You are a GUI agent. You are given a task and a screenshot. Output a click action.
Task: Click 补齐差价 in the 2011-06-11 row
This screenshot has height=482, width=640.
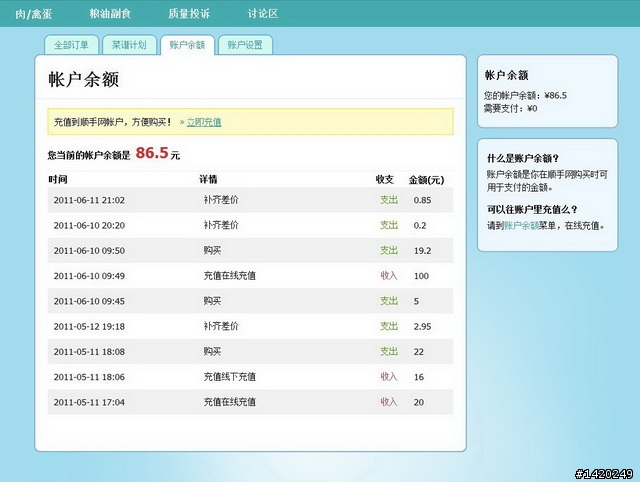click(x=221, y=200)
